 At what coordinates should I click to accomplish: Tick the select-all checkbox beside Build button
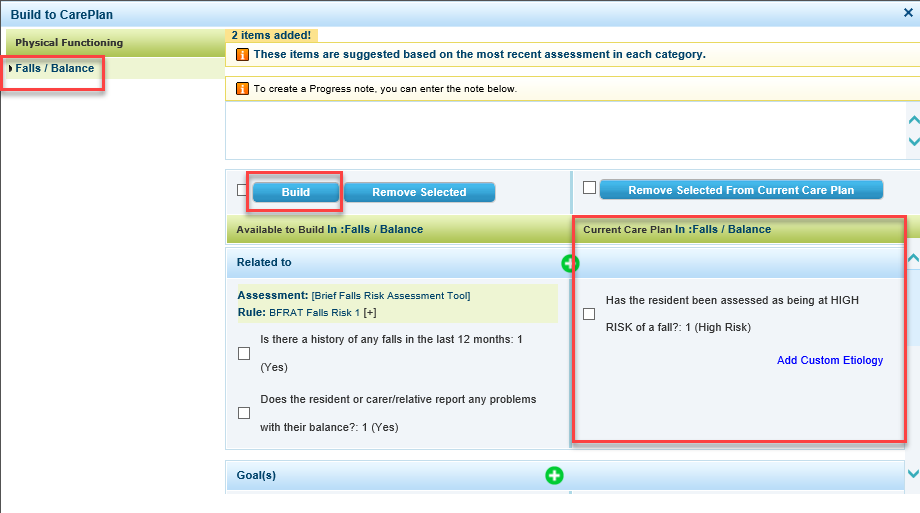242,190
